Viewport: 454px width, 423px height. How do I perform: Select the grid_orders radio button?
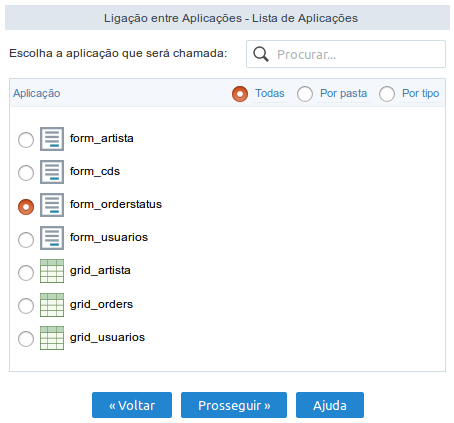pos(26,306)
